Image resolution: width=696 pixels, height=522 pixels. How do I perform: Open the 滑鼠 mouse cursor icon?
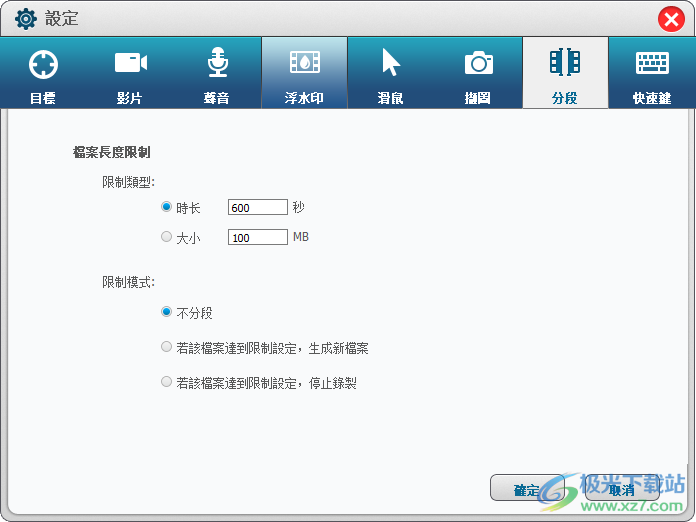(x=391, y=62)
